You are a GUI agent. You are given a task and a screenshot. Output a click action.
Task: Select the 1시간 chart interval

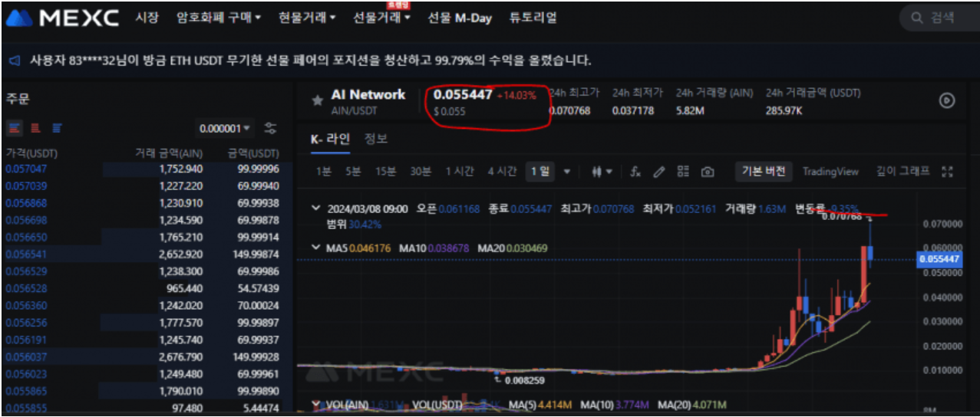[460, 172]
